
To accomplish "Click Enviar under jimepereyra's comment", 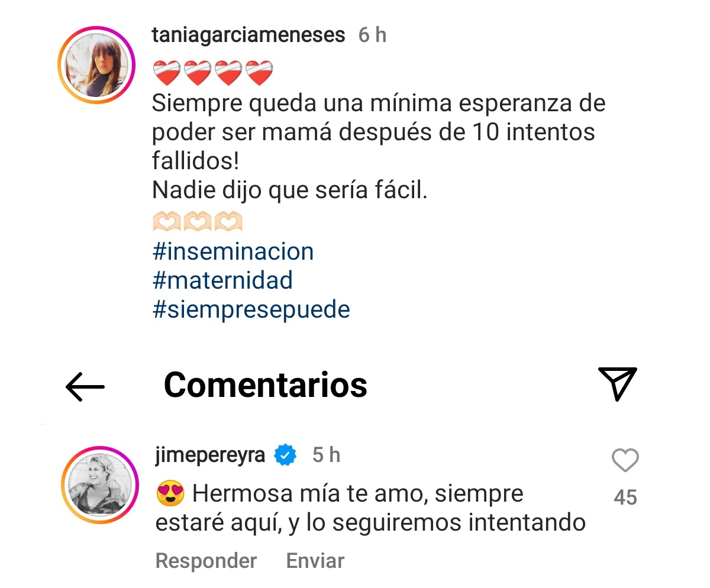I will pyautogui.click(x=315, y=560).
